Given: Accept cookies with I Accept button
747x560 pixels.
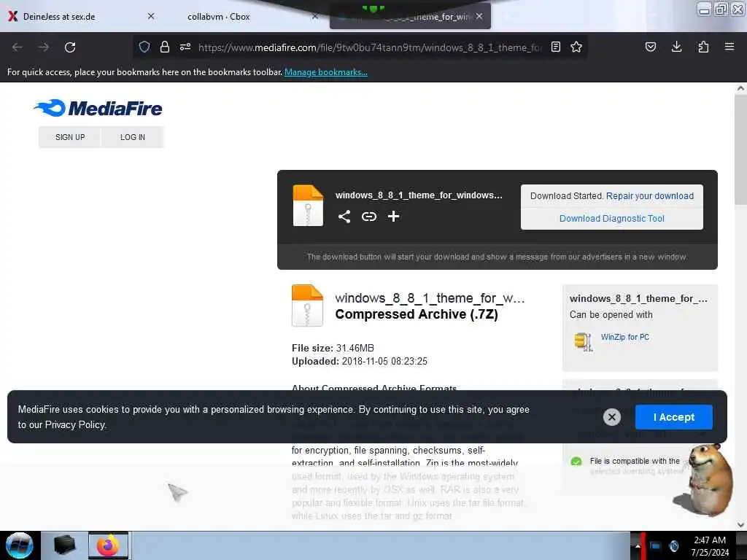Looking at the screenshot, I should click(673, 417).
